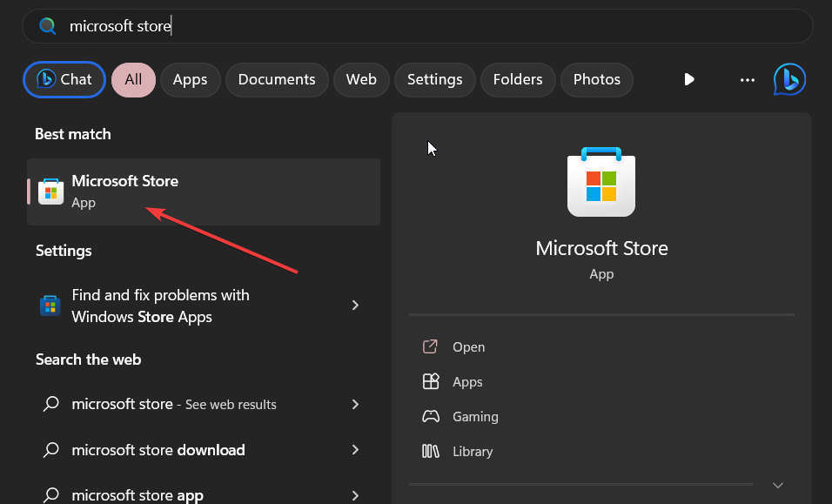Click the search icon beside 'microsoft store download'
The height and width of the screenshot is (504, 832).
(51, 449)
